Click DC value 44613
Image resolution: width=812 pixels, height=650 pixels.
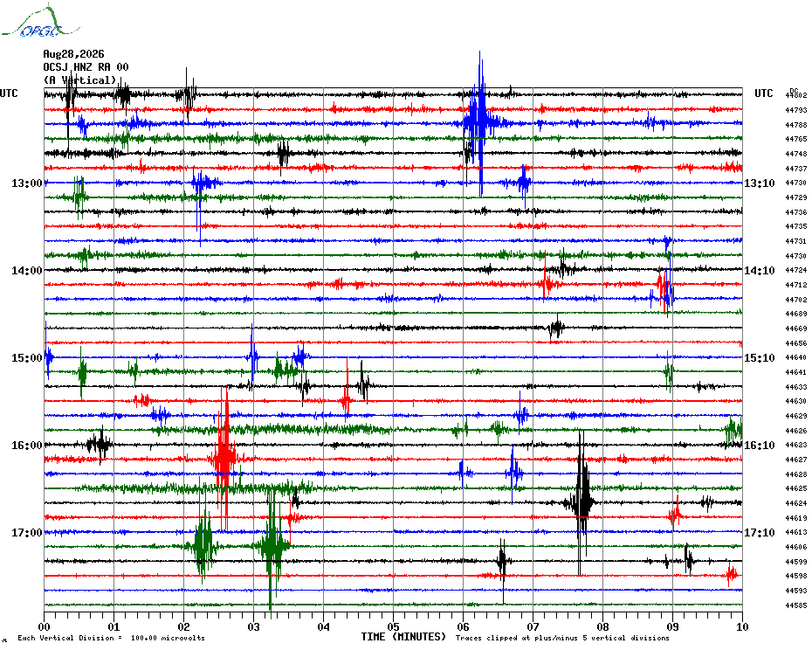(796, 532)
